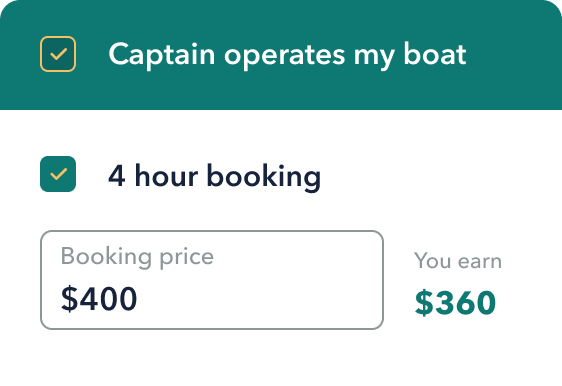This screenshot has height=386, width=562.
Task: Click the 4 hour booking label text
Action: [x=214, y=176]
